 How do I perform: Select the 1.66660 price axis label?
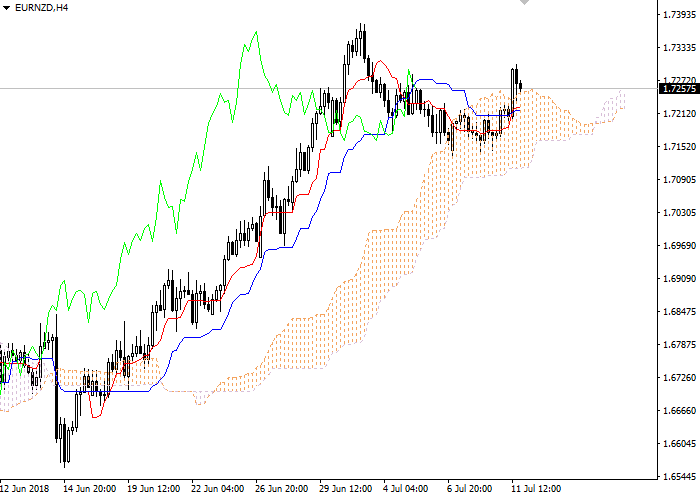coord(679,410)
